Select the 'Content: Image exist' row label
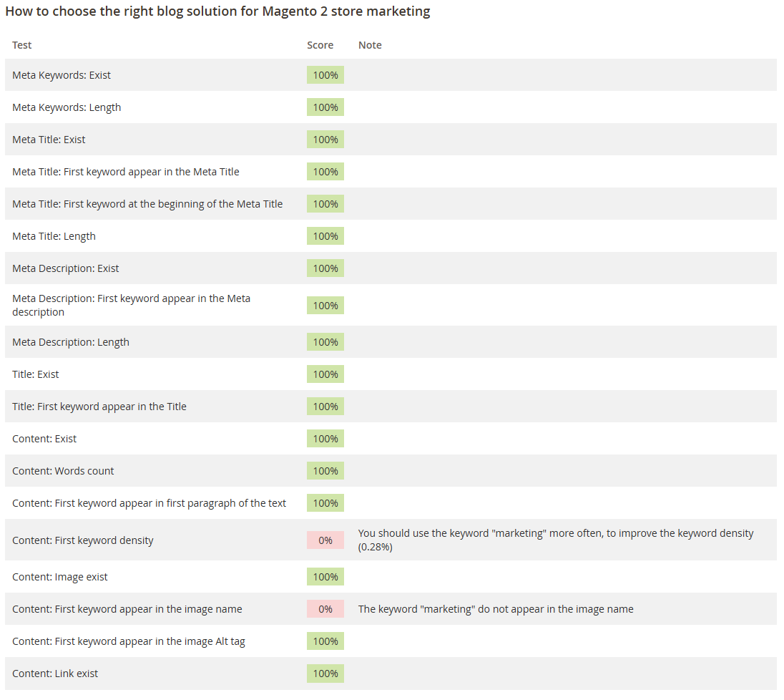This screenshot has width=784, height=700. pyautogui.click(x=60, y=577)
